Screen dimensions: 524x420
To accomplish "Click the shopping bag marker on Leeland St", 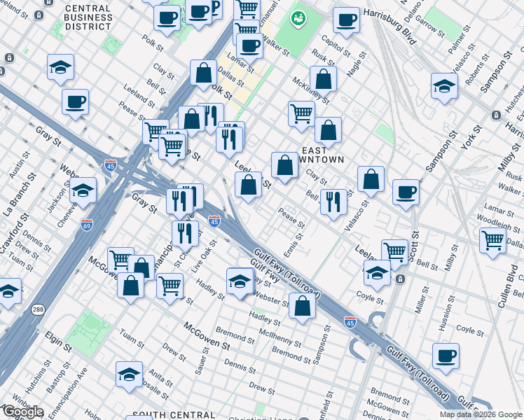I will point(248,186).
